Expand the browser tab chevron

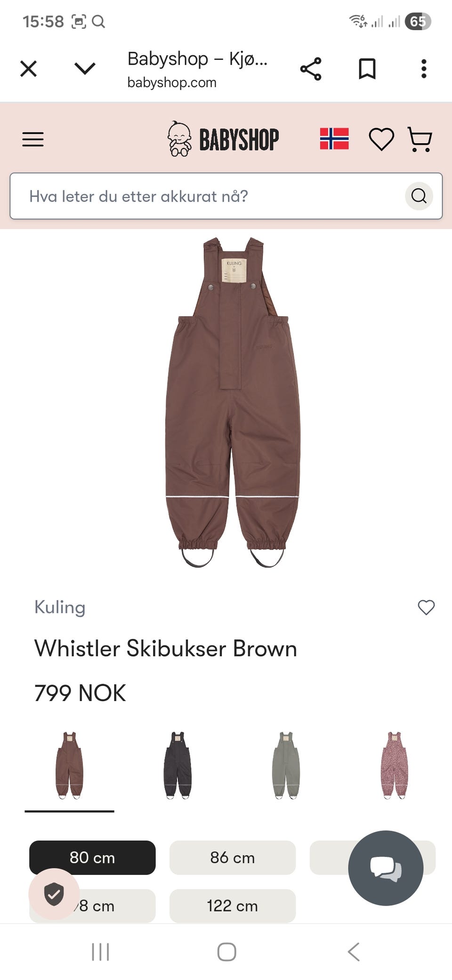pyautogui.click(x=85, y=69)
